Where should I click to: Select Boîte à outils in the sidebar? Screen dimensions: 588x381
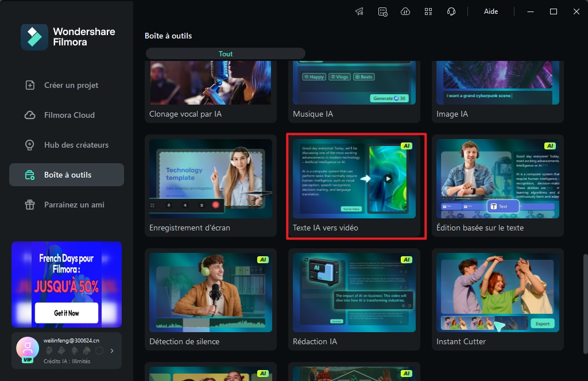[67, 175]
